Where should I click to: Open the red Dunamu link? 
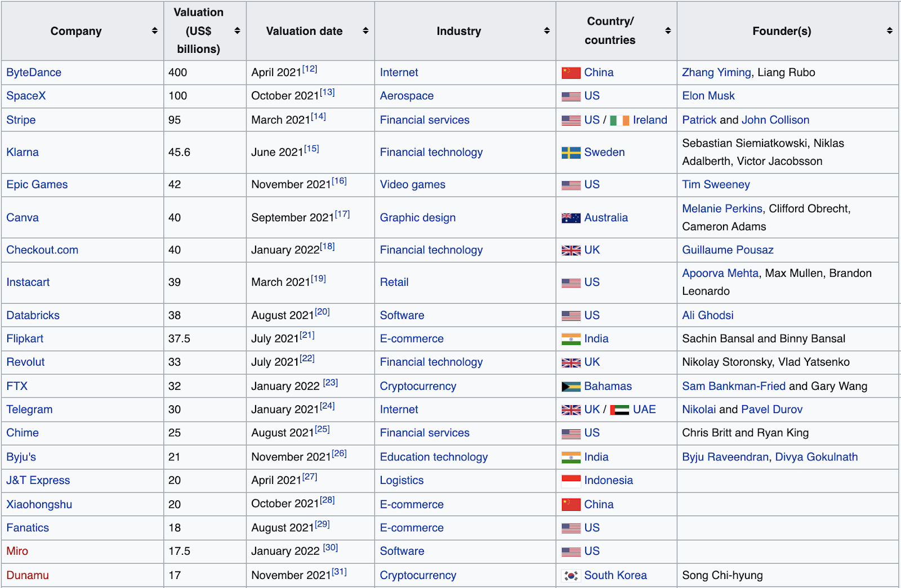click(28, 575)
